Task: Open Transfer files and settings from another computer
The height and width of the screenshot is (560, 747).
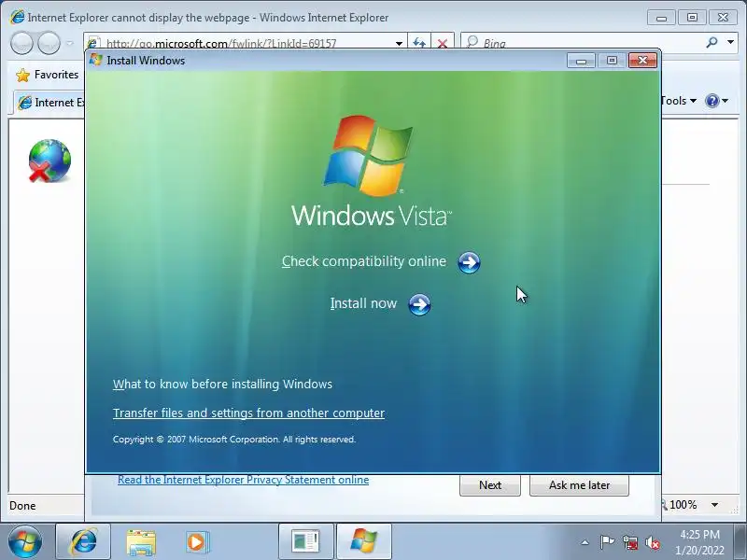Action: (248, 413)
